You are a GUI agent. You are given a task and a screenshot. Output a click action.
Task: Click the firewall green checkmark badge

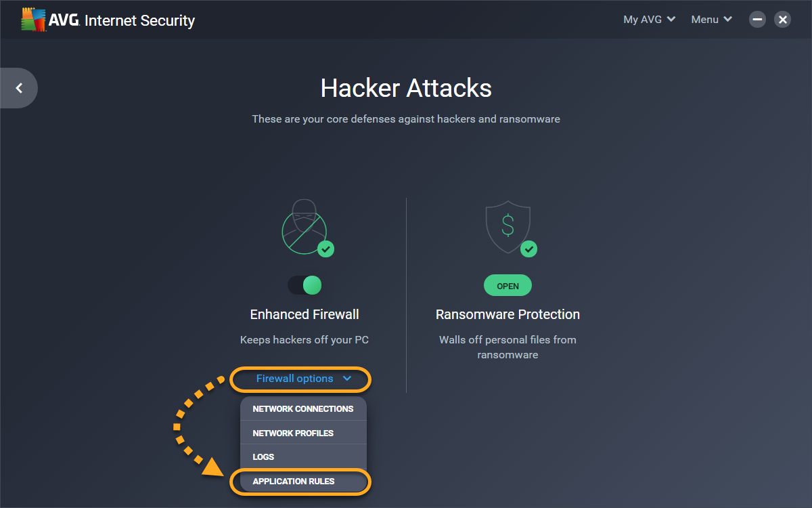point(326,249)
